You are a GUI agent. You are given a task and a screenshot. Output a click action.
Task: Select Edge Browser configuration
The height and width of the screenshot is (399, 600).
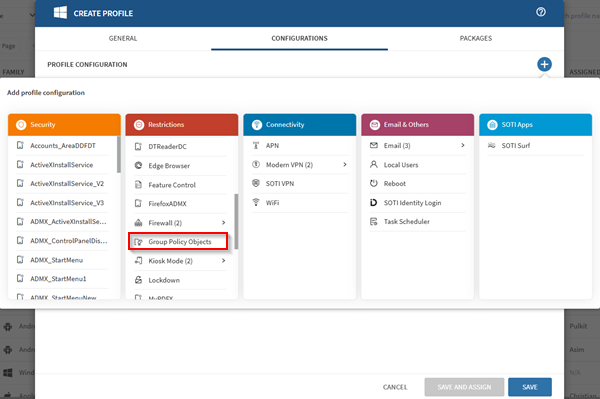click(x=180, y=166)
